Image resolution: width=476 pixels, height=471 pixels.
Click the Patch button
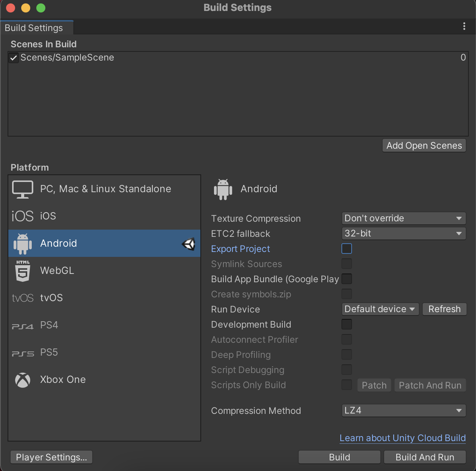374,386
